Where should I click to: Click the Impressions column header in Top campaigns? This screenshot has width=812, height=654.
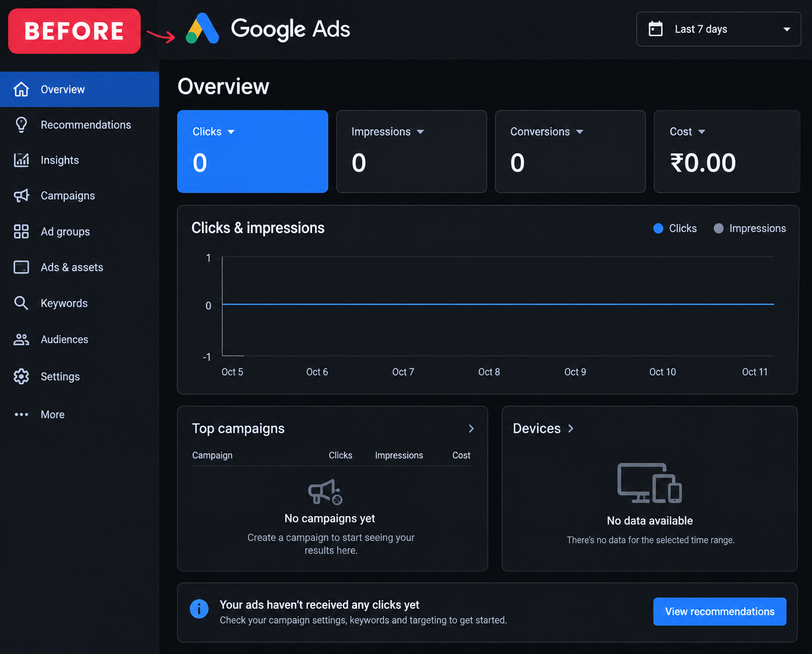(x=399, y=455)
